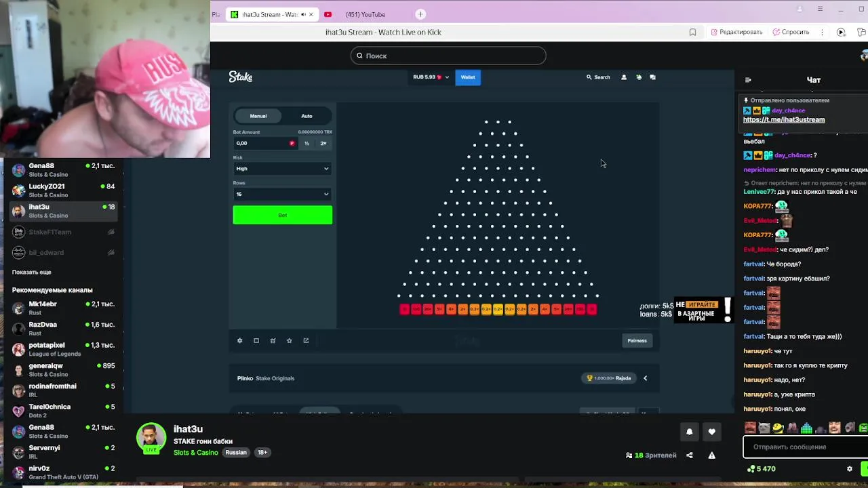Screen dimensions: 868x488
Task: Open Kick chat settings gear
Action: click(850, 468)
